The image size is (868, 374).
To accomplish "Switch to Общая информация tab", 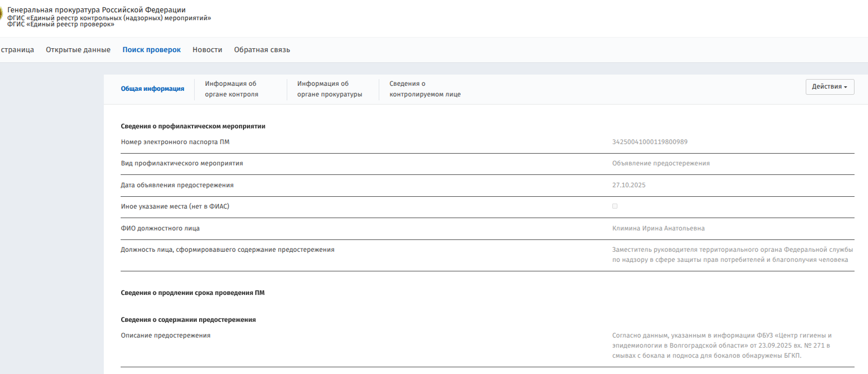I will pyautogui.click(x=153, y=89).
